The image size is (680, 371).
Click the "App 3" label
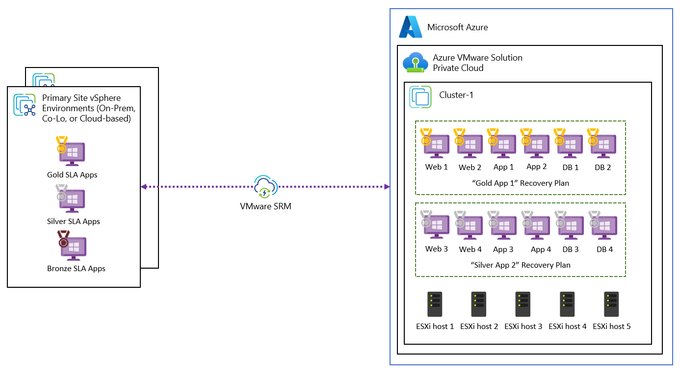click(503, 249)
